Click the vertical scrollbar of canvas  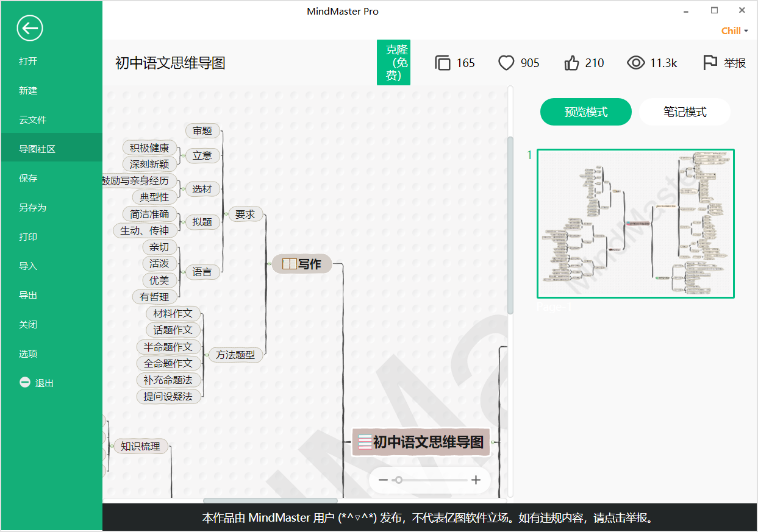pyautogui.click(x=510, y=225)
